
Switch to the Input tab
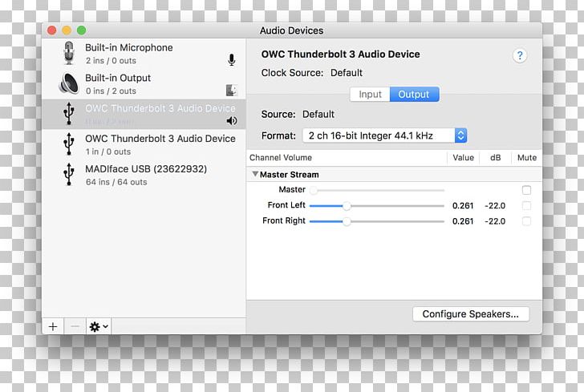[370, 94]
